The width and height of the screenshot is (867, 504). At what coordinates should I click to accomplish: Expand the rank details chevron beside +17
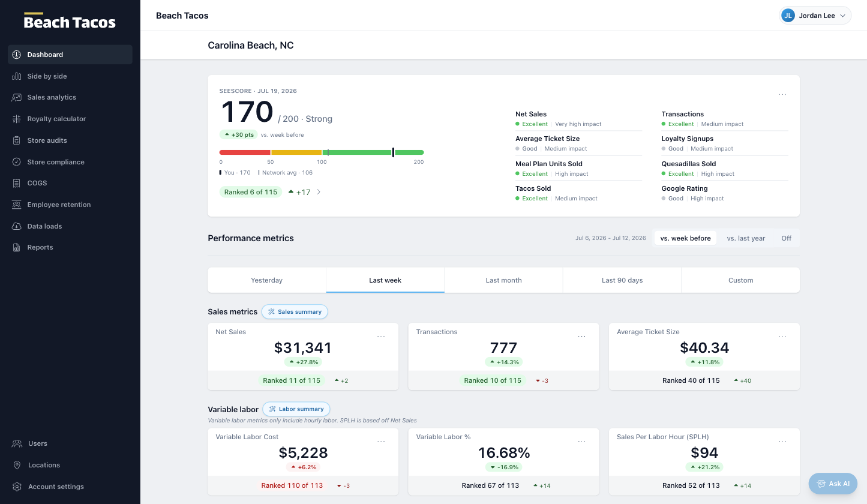coord(319,192)
